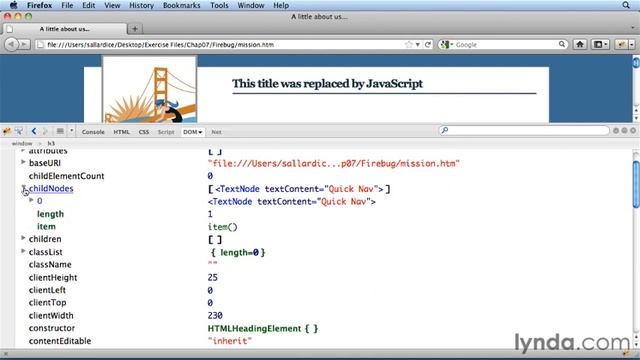
Task: Open the Edit menu
Action: pos(89,5)
